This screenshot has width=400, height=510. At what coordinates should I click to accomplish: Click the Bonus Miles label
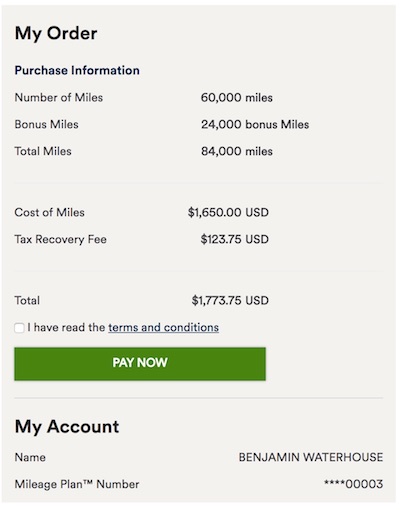46,124
